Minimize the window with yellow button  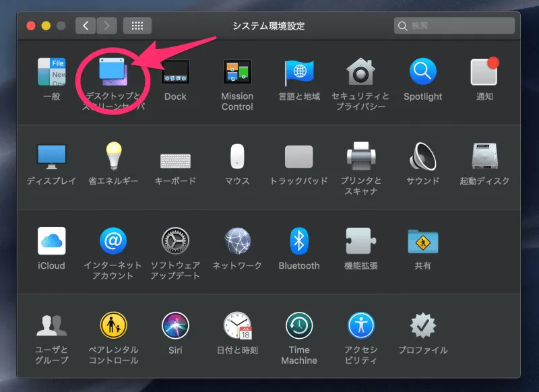click(46, 26)
